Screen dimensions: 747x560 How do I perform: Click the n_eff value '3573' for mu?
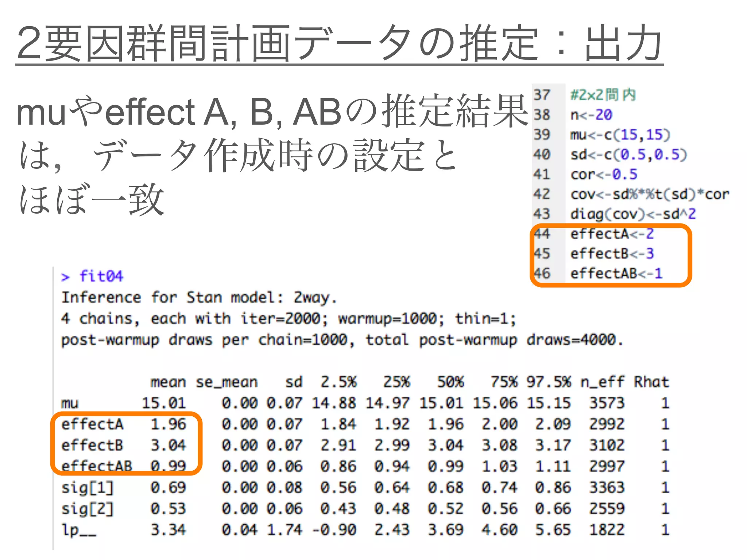coord(607,403)
